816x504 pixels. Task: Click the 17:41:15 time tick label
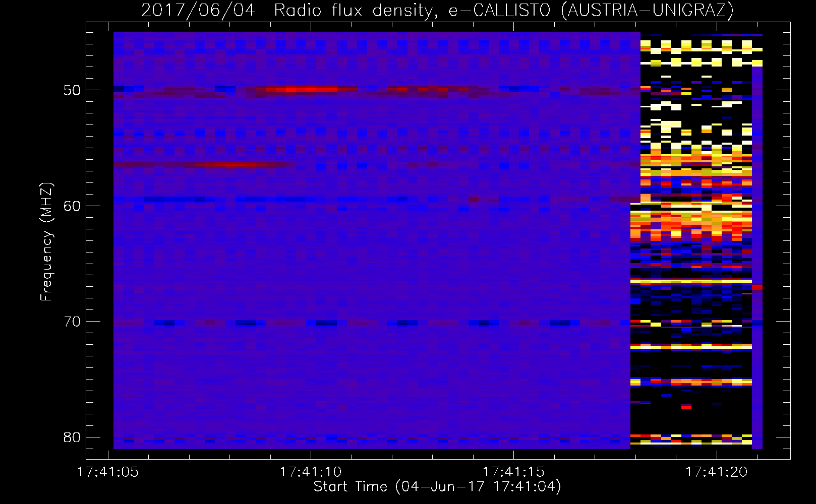(x=513, y=472)
